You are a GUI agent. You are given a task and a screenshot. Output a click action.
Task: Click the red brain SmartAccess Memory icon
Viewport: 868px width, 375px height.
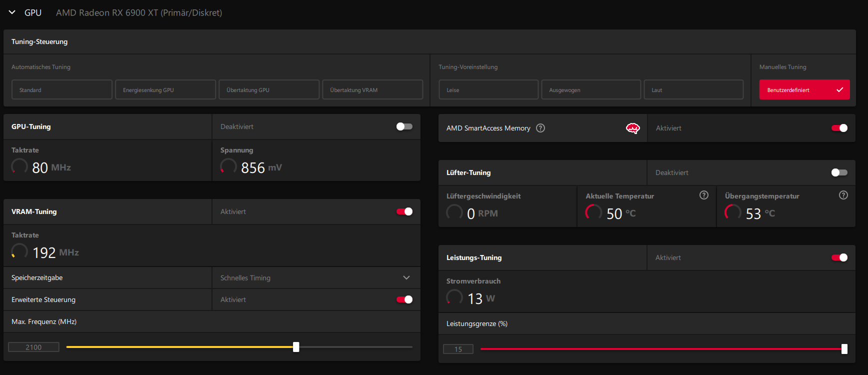[x=633, y=128]
